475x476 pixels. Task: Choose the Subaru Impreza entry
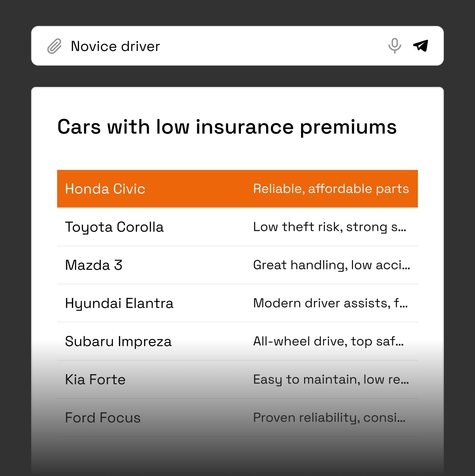click(118, 342)
